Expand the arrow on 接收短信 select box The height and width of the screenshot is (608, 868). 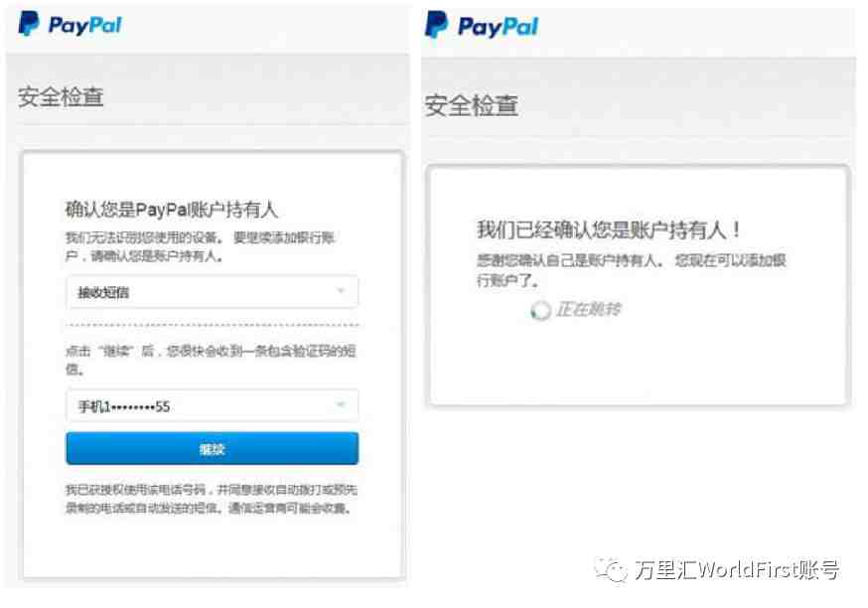click(341, 291)
